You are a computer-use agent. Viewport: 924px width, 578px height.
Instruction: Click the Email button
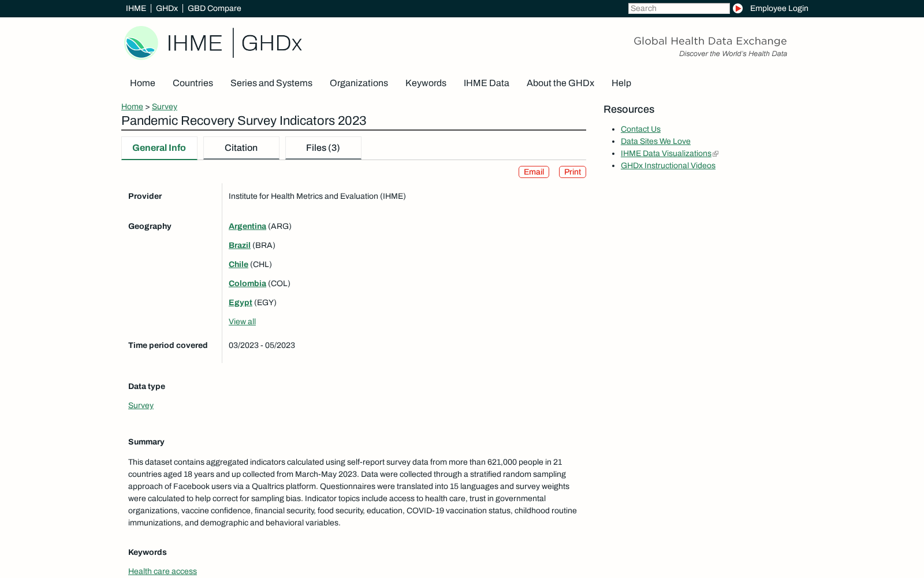(534, 172)
